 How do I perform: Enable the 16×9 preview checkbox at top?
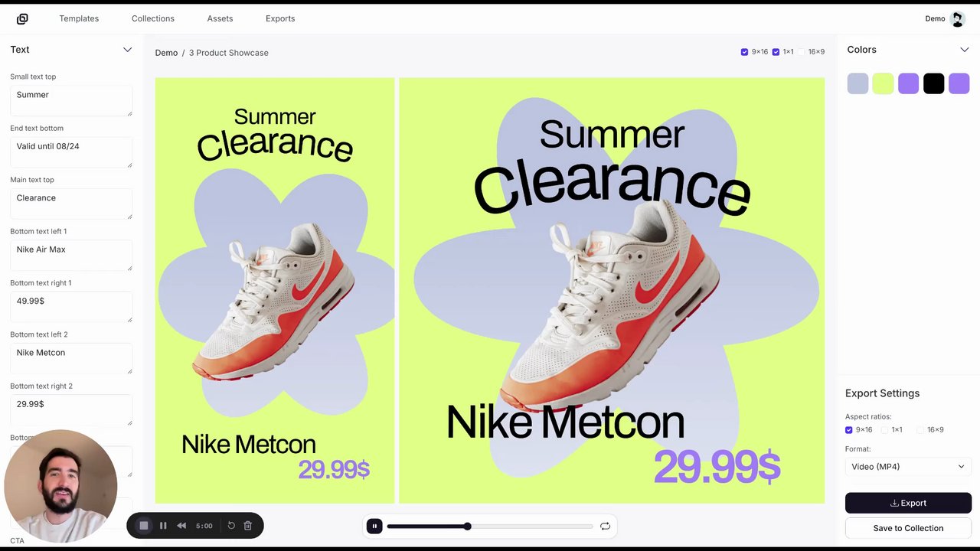click(x=802, y=52)
